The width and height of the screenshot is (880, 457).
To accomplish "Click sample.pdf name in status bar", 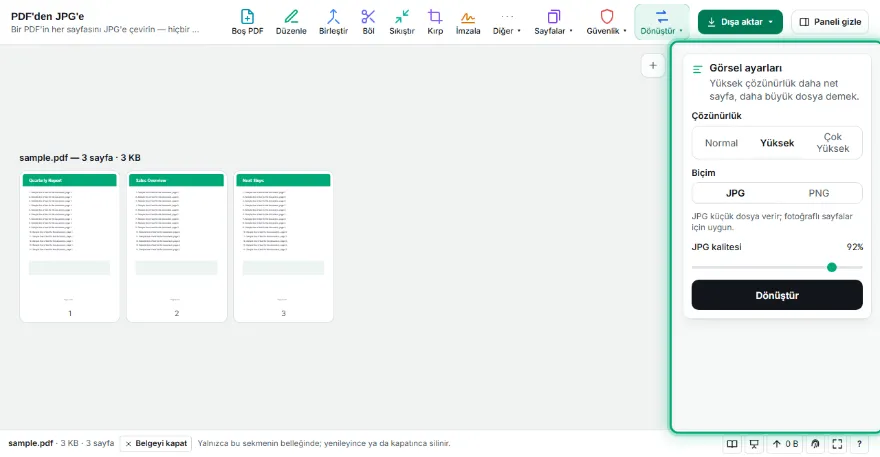I will [x=30, y=444].
